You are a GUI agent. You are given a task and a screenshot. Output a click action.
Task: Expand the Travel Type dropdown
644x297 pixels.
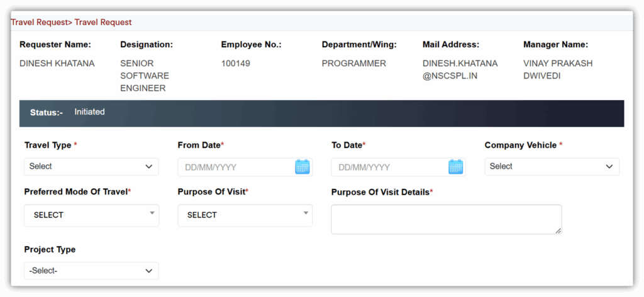[x=91, y=167]
